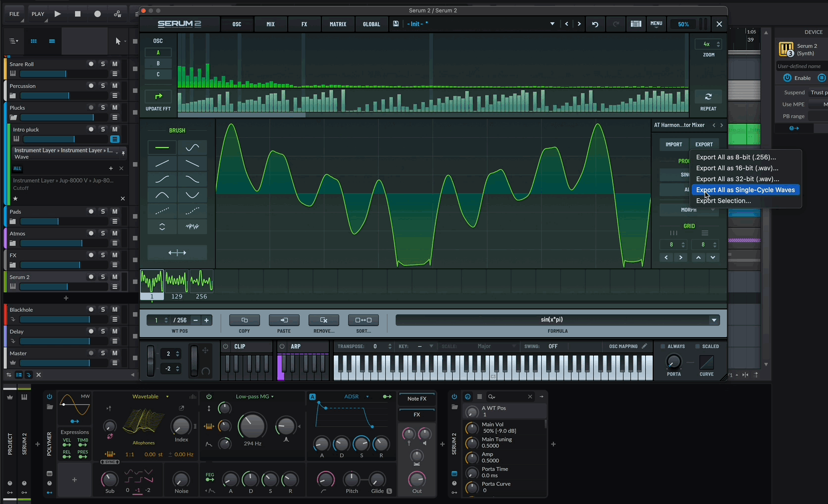This screenshot has width=828, height=504.
Task: Shift grid left with arrow button
Action: [666, 257]
